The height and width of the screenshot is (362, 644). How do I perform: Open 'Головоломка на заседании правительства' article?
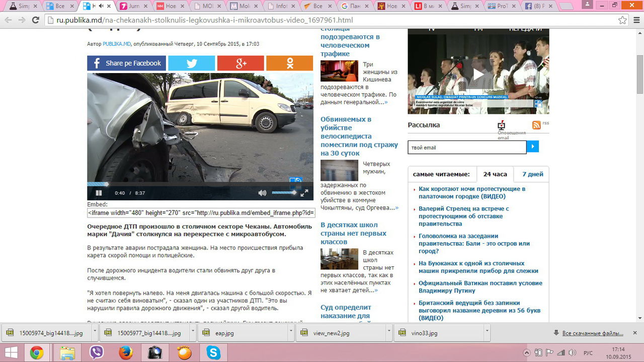click(x=474, y=243)
